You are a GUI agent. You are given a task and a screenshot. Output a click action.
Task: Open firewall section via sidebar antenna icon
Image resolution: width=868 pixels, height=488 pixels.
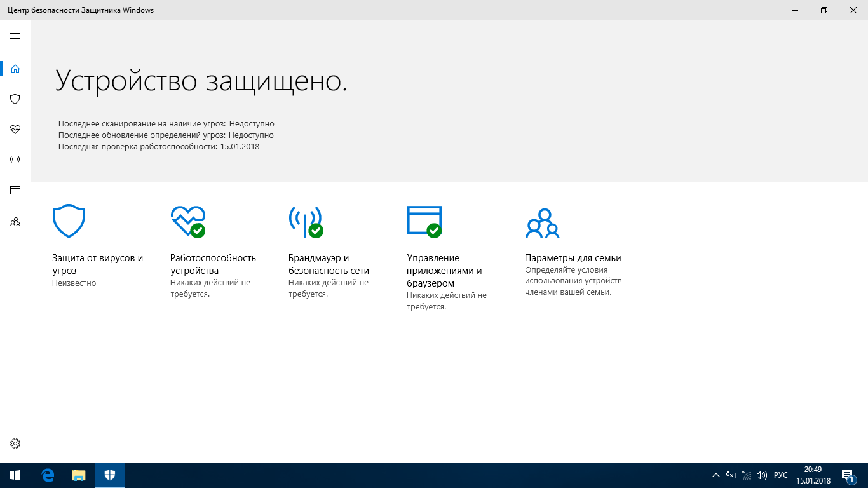pyautogui.click(x=15, y=160)
